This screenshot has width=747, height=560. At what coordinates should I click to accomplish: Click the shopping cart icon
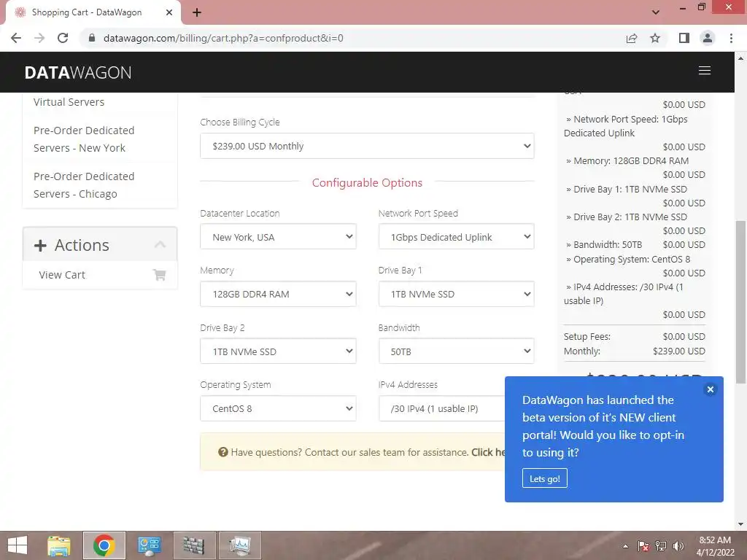pyautogui.click(x=160, y=275)
